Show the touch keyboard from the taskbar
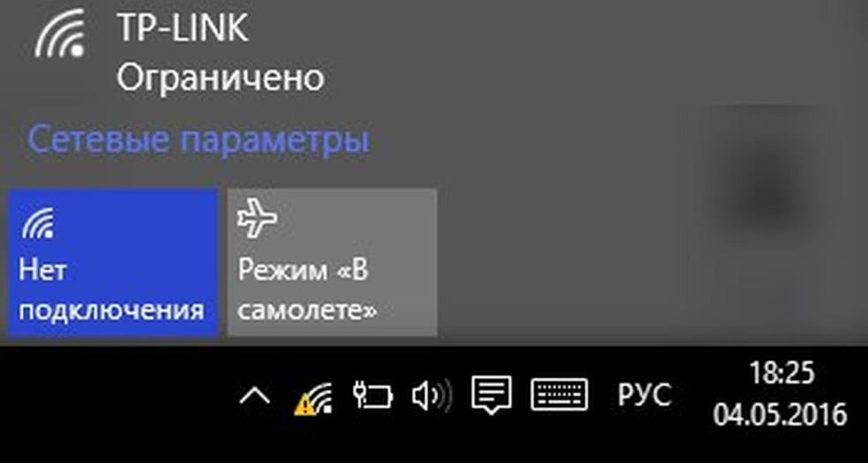The height and width of the screenshot is (463, 868). point(559,394)
